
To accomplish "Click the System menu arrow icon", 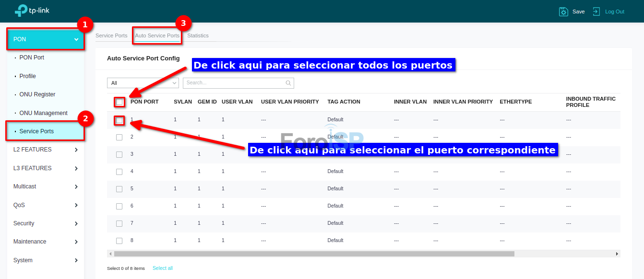I will coord(76,260).
